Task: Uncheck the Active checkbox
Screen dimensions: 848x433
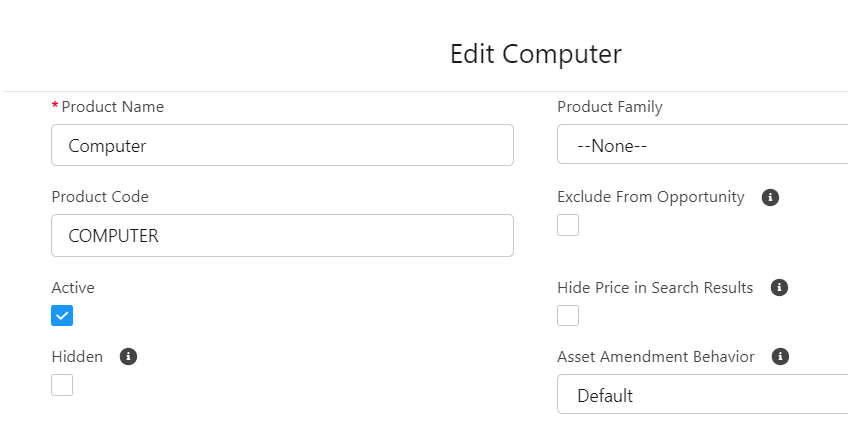Action: [62, 316]
